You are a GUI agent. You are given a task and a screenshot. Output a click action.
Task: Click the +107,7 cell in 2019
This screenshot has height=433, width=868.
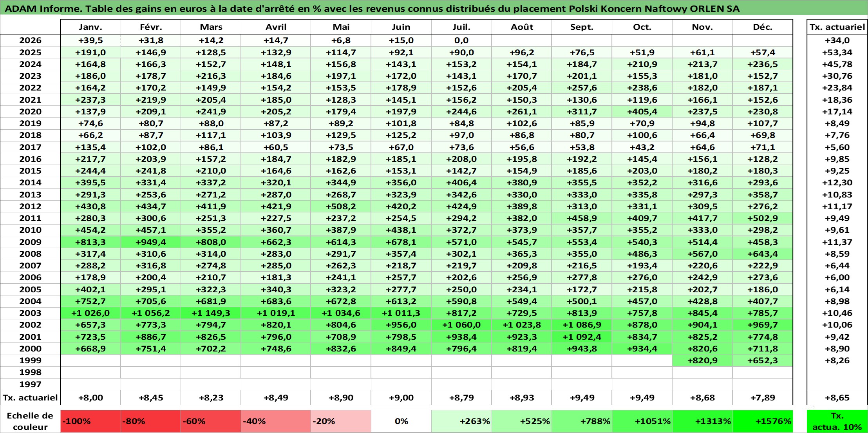[763, 123]
